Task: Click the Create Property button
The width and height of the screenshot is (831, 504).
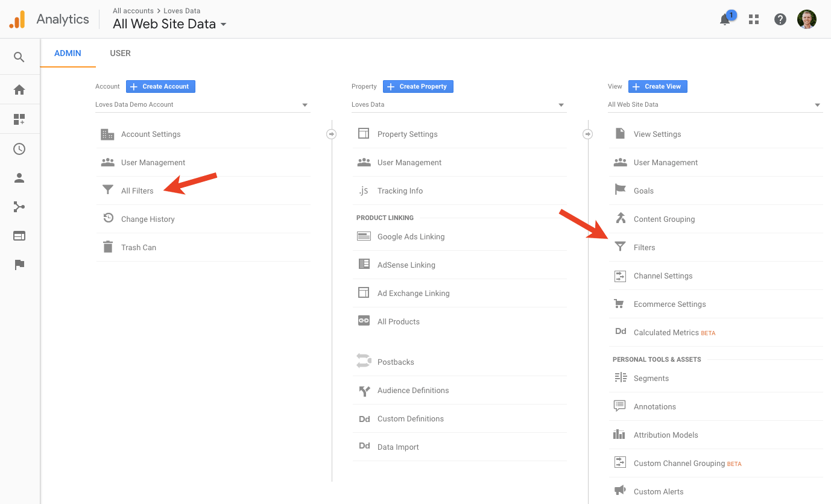Action: click(418, 86)
